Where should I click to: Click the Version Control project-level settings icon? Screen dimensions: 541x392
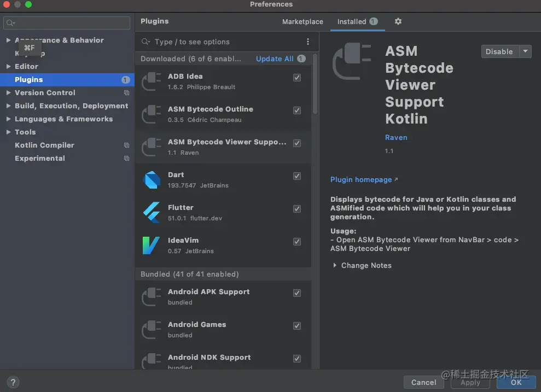coord(126,93)
